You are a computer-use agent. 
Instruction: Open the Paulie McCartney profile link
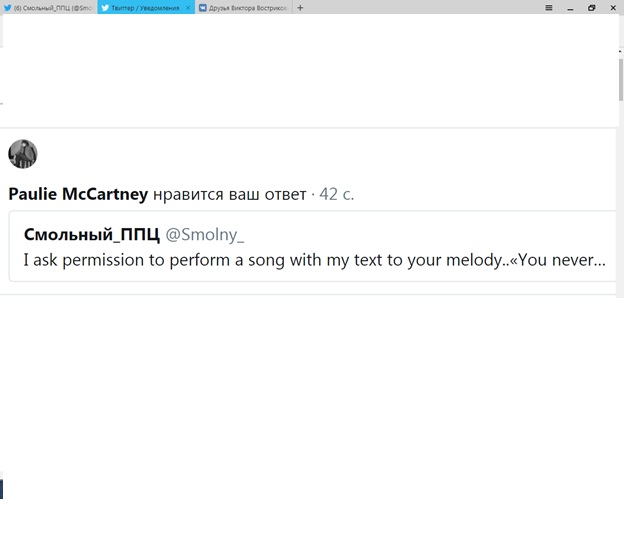pyautogui.click(x=78, y=194)
